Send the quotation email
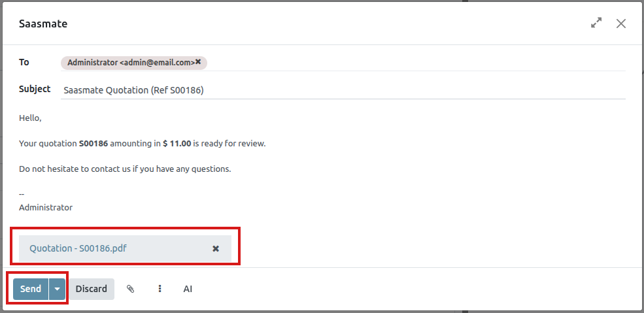 coord(31,289)
